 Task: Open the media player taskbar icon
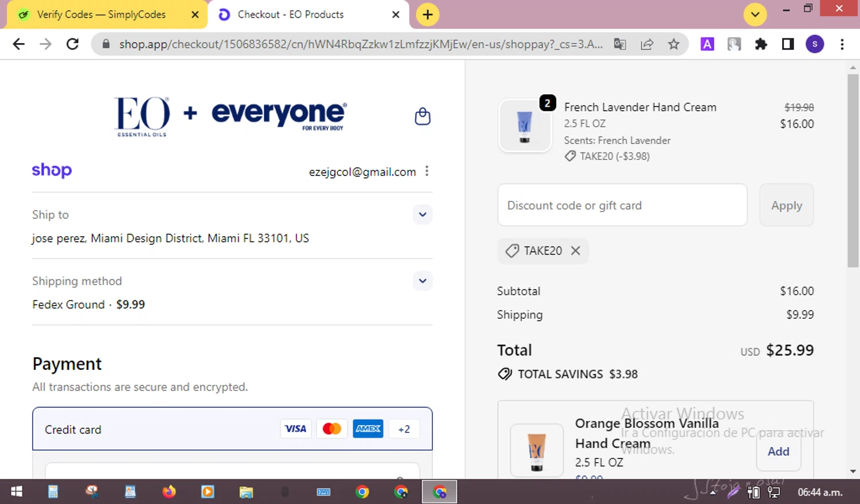(208, 491)
